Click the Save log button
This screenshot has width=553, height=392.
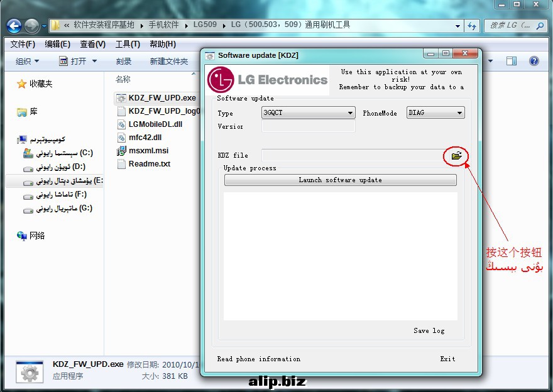tap(429, 330)
